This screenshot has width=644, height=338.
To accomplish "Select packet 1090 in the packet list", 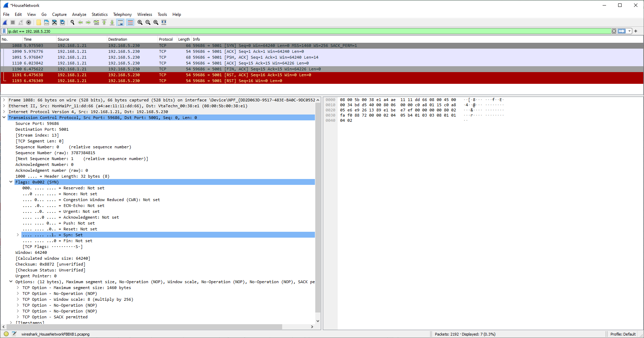I will click(x=322, y=51).
